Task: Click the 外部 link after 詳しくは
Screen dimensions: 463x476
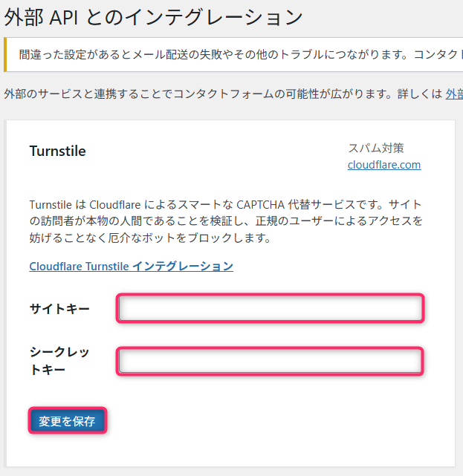Action: click(x=453, y=94)
